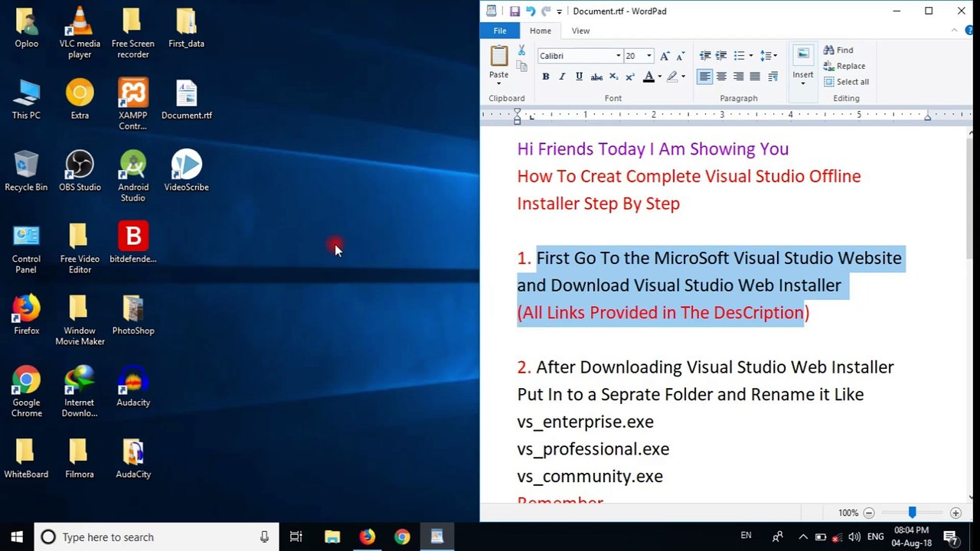The width and height of the screenshot is (980, 551).
Task: Expand the Paste options arrow
Action: tap(499, 83)
